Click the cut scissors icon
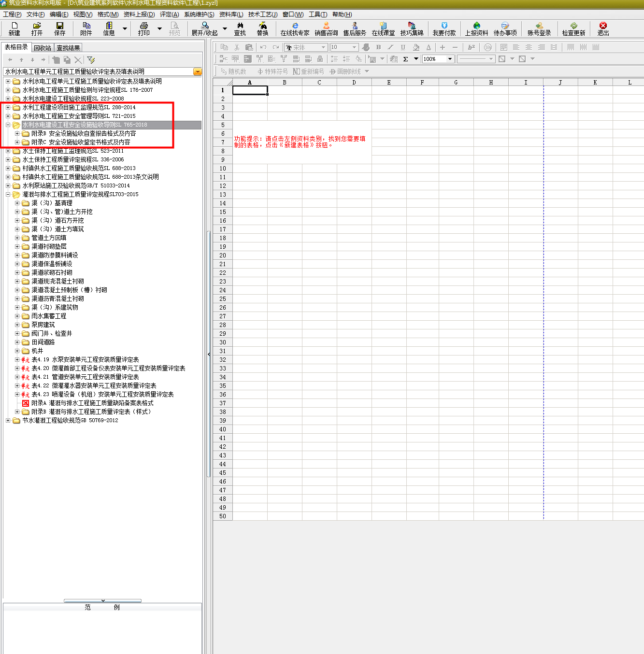This screenshot has width=644, height=654. (237, 47)
